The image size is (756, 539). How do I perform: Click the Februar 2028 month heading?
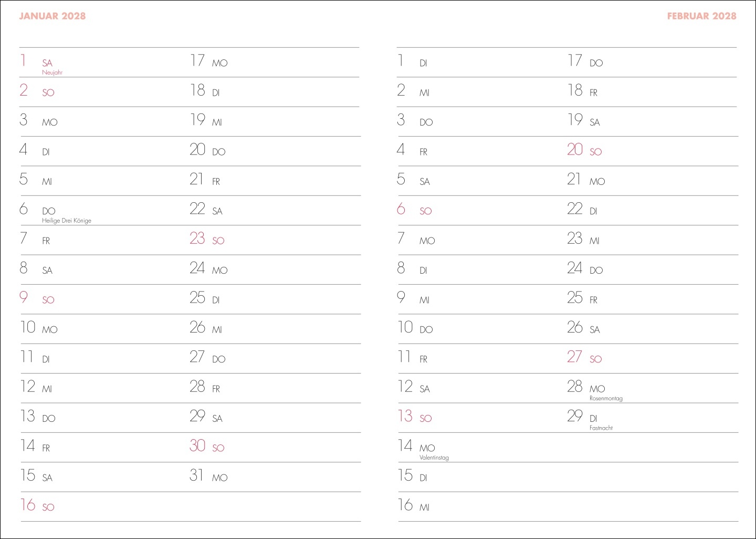tap(701, 16)
